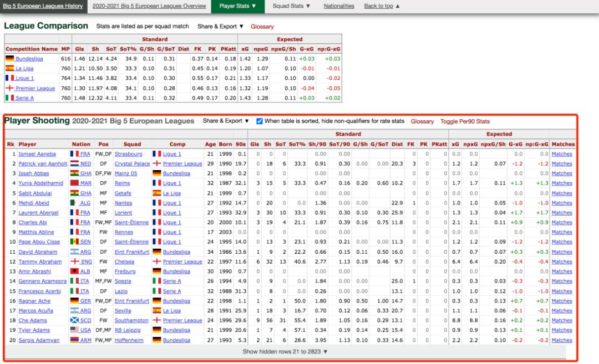Click the Germany flag in Ragnar Ache's Nation cell
The height and width of the screenshot is (364, 599).
[74, 301]
